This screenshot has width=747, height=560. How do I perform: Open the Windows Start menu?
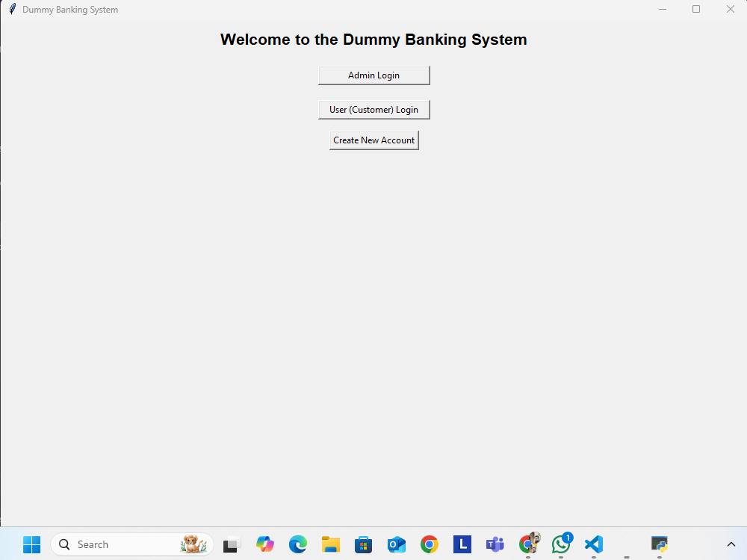coord(32,544)
